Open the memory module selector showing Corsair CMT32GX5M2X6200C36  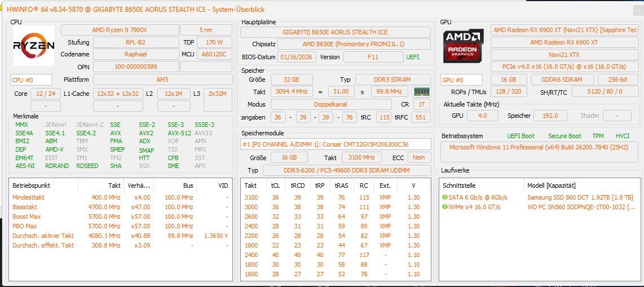(336, 144)
